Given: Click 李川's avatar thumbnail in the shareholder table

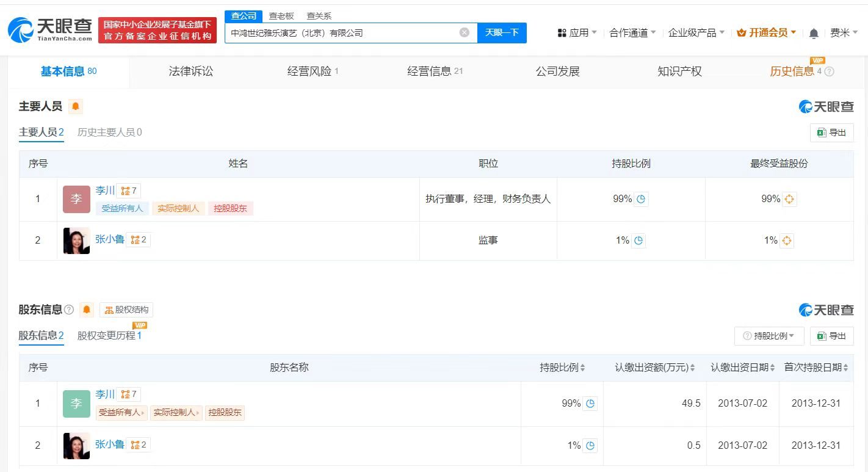Looking at the screenshot, I should click(x=76, y=404).
